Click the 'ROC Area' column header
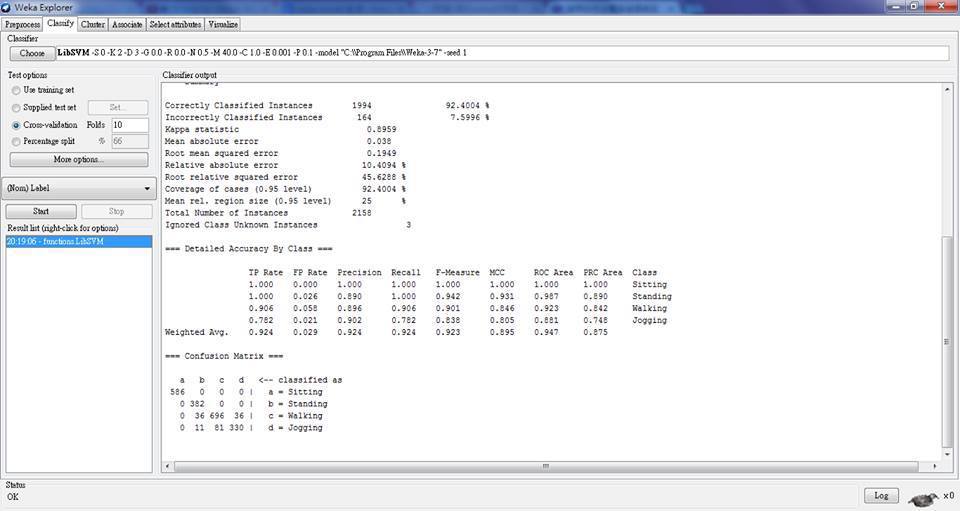This screenshot has width=960, height=511. pyautogui.click(x=553, y=273)
